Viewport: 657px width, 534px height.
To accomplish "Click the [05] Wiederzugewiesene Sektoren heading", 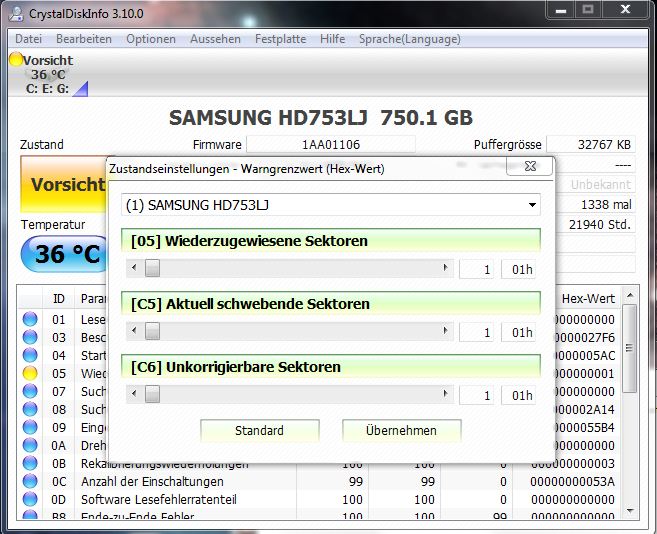I will pos(331,241).
